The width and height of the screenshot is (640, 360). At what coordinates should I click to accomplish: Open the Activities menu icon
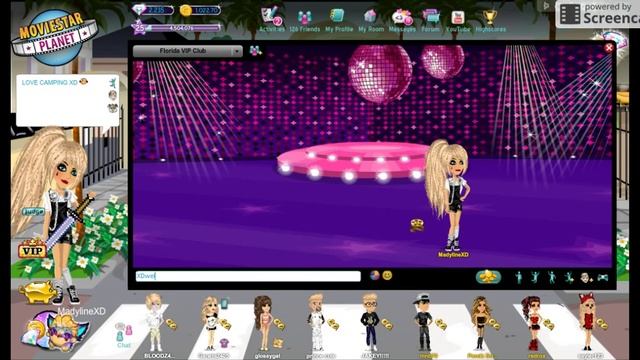[x=271, y=19]
